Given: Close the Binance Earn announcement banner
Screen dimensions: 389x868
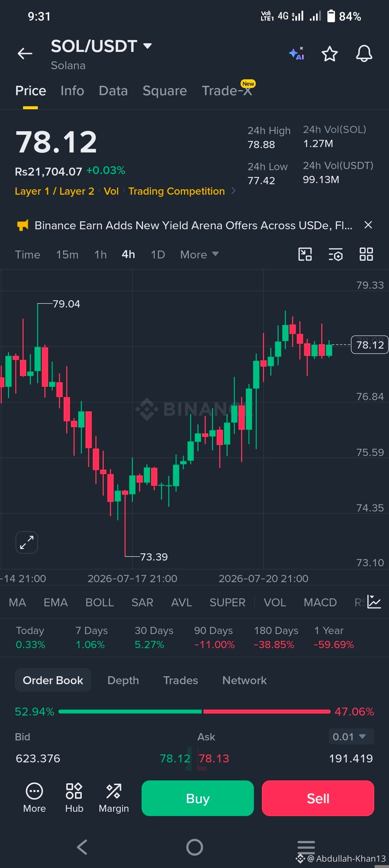Looking at the screenshot, I should pos(368,225).
